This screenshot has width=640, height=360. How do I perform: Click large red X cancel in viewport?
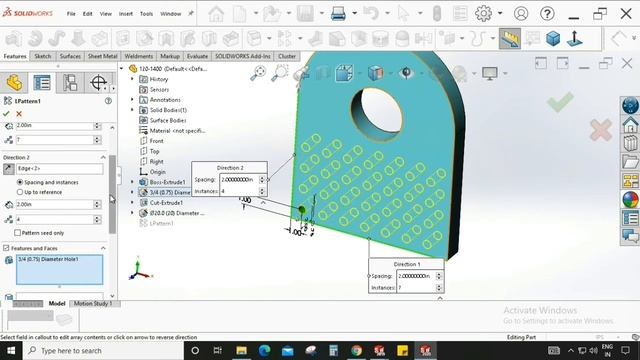pyautogui.click(x=601, y=130)
